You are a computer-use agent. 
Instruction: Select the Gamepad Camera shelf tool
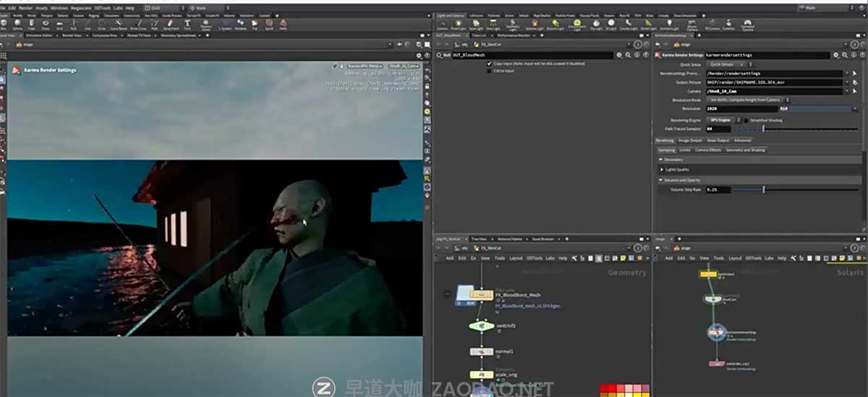tap(747, 26)
